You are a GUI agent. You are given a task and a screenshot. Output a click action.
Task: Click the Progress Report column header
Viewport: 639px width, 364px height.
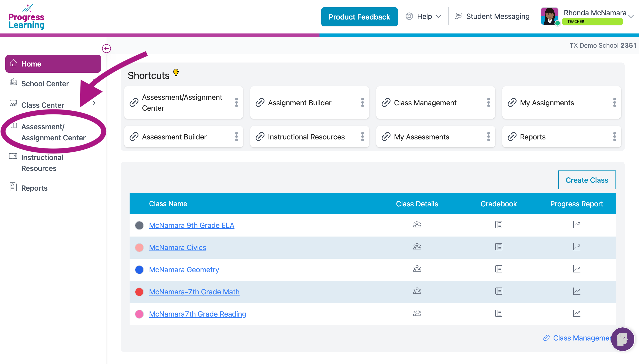tap(576, 204)
